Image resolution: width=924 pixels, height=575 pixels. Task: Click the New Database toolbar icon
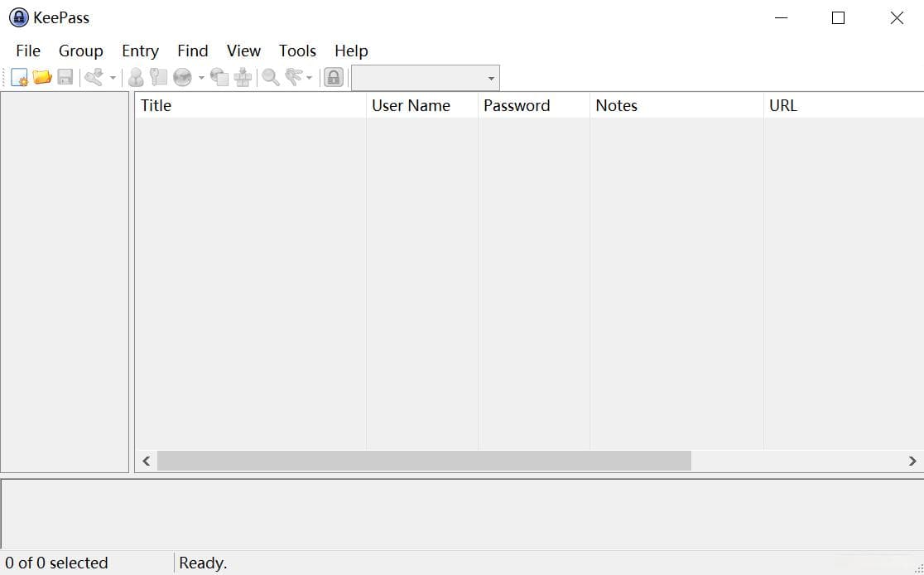coord(19,77)
